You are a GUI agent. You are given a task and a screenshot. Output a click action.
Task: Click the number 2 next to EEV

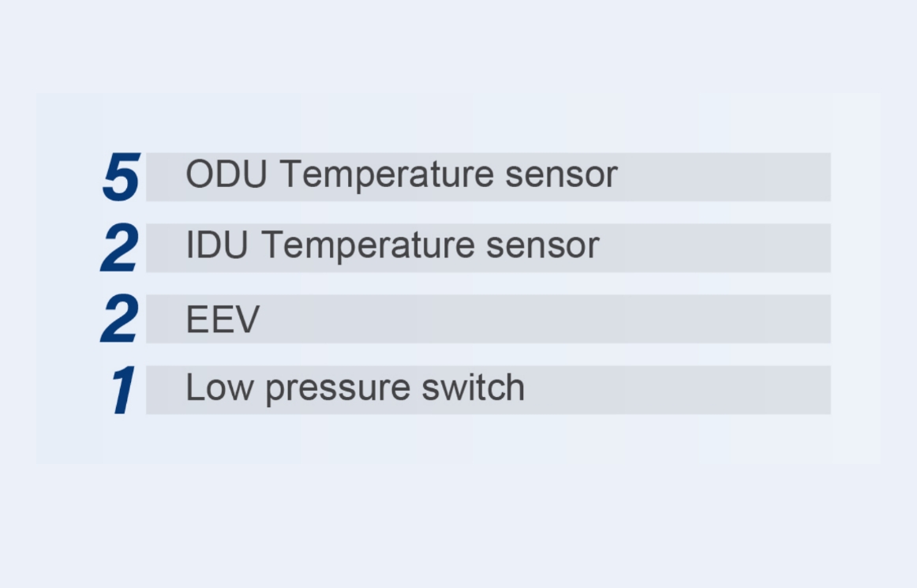(120, 318)
